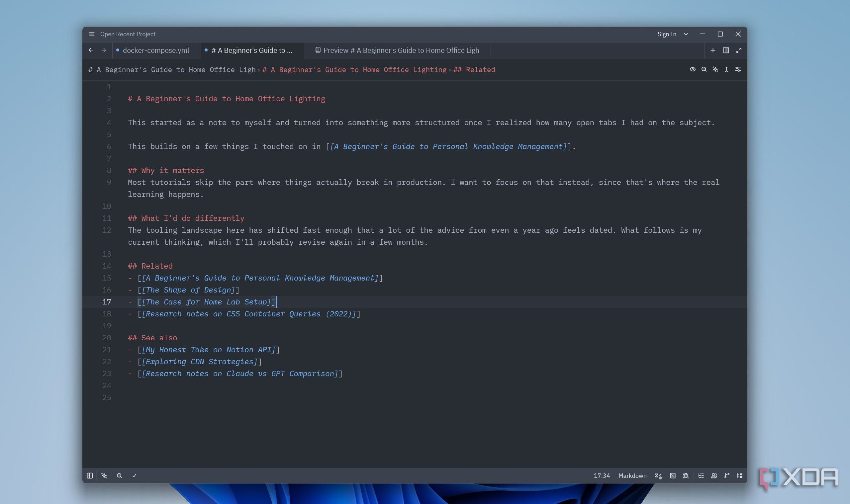Image resolution: width=850 pixels, height=504 pixels.
Task: Maximize the Zed editor window
Action: coord(720,34)
